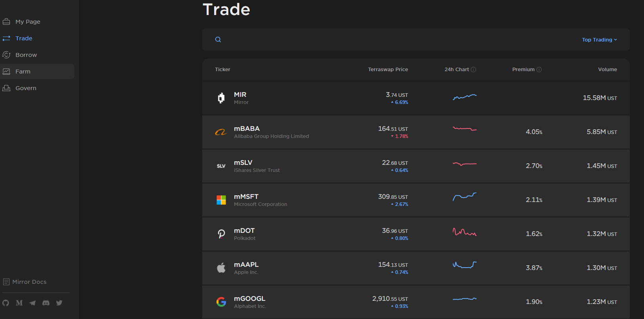Click the 164.51 UST mBABA price
The image size is (644, 319).
tap(393, 129)
